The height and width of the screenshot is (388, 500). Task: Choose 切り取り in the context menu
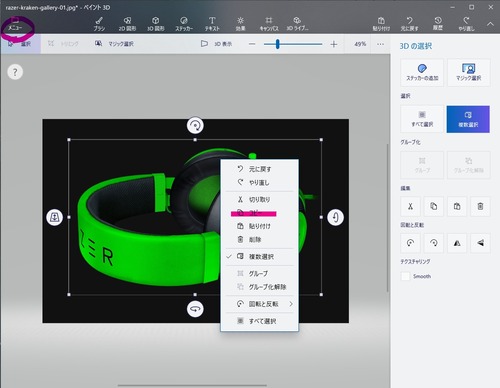click(x=259, y=199)
